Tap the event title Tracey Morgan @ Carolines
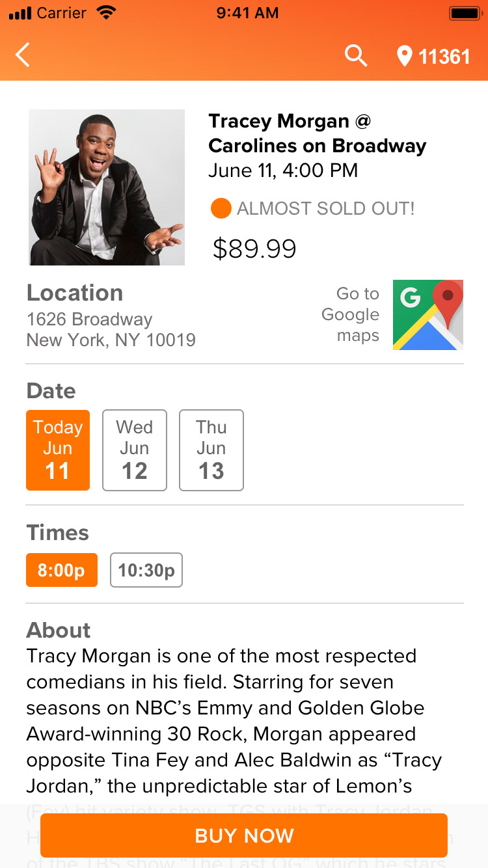The width and height of the screenshot is (488, 868). pos(317,133)
